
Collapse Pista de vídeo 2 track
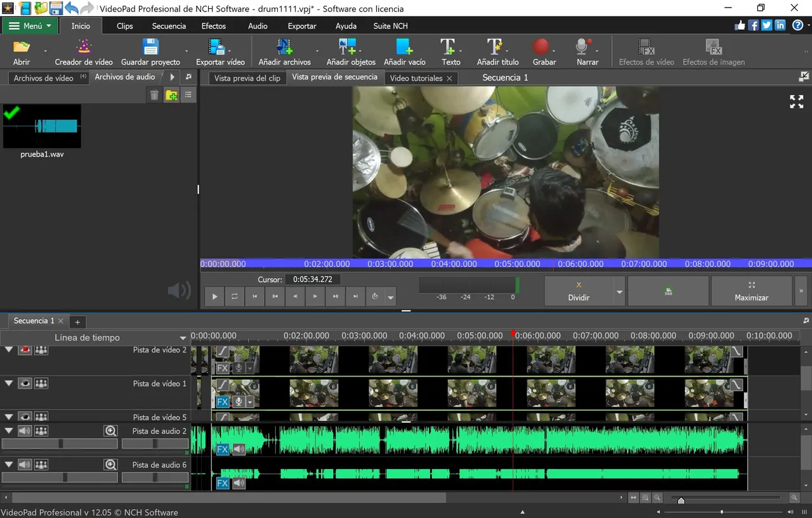tap(9, 350)
